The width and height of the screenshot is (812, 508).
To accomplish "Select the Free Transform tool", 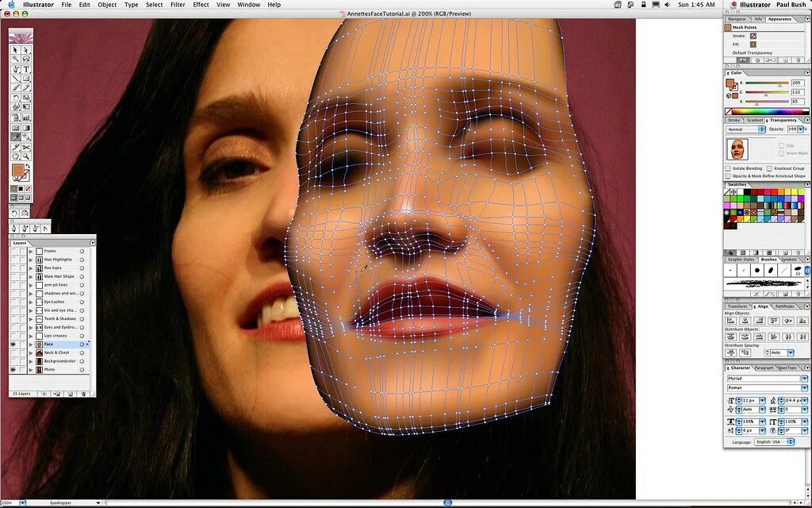I will [x=26, y=107].
